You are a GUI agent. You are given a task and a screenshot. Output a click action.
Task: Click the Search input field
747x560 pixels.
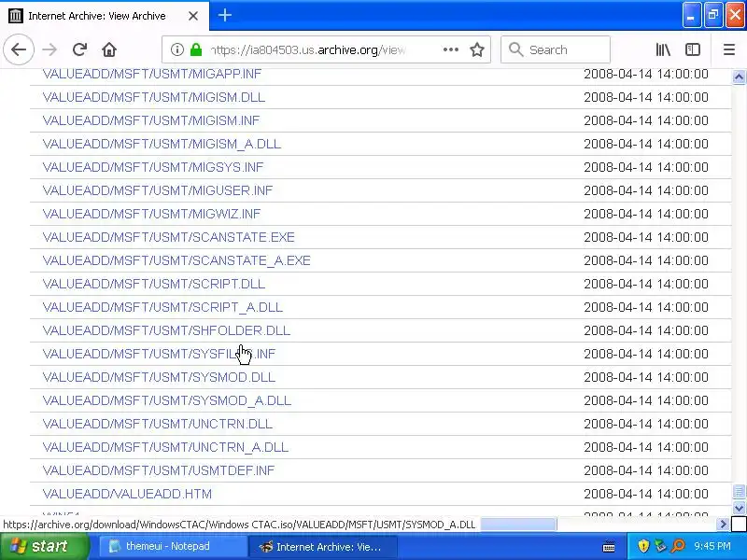point(556,49)
